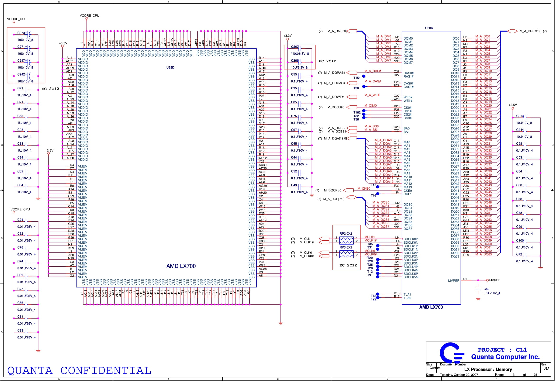Select the TLA1 pin name
The image size is (555, 392).
coord(407,295)
